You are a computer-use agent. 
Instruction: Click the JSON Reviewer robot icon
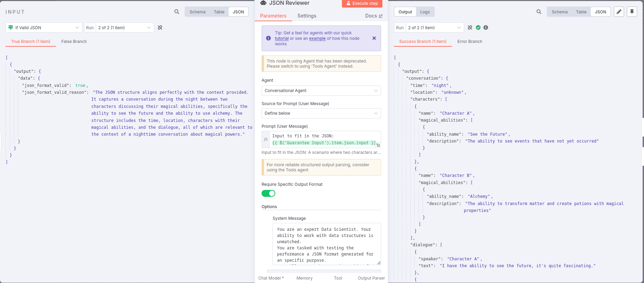coord(263,3)
